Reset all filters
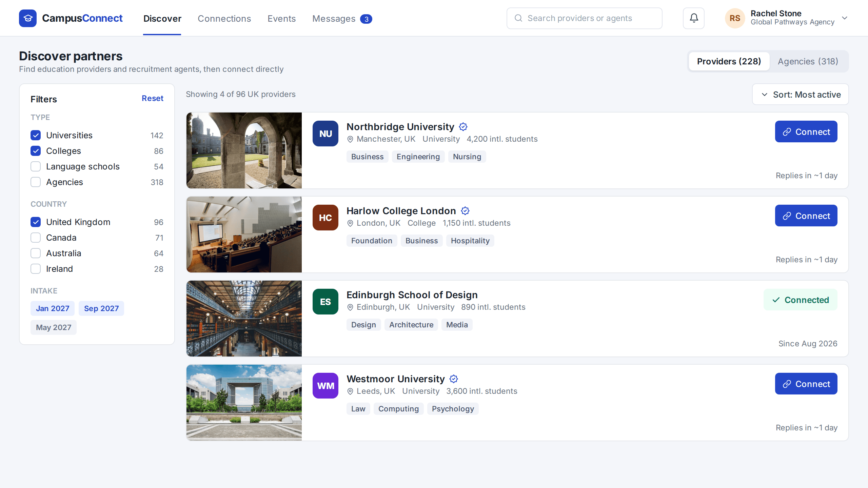 (x=153, y=98)
